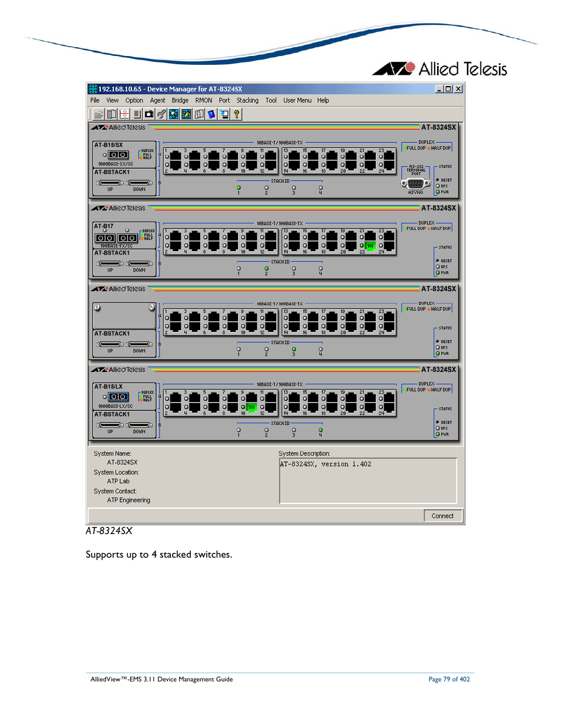
Task: Open the User Menu menu
Action: coord(297,100)
